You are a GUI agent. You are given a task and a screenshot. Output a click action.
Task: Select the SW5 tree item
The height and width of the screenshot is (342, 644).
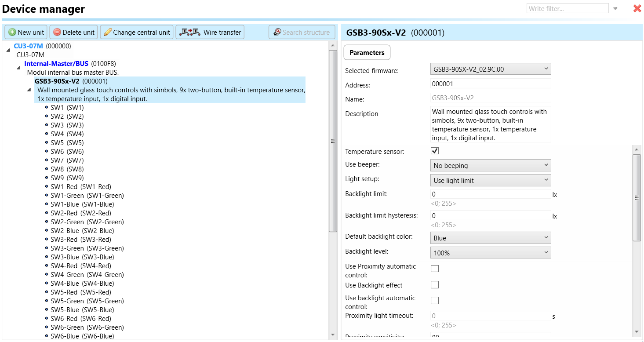click(67, 142)
